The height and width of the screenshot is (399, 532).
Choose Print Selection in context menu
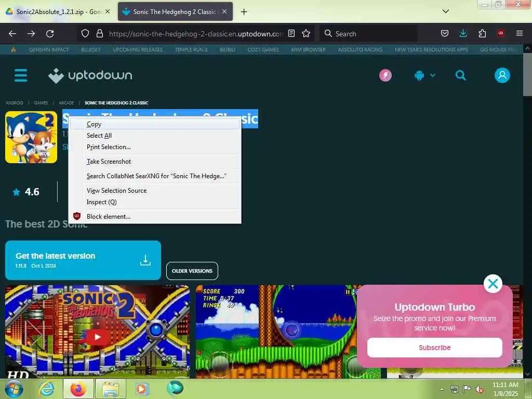pos(155,147)
